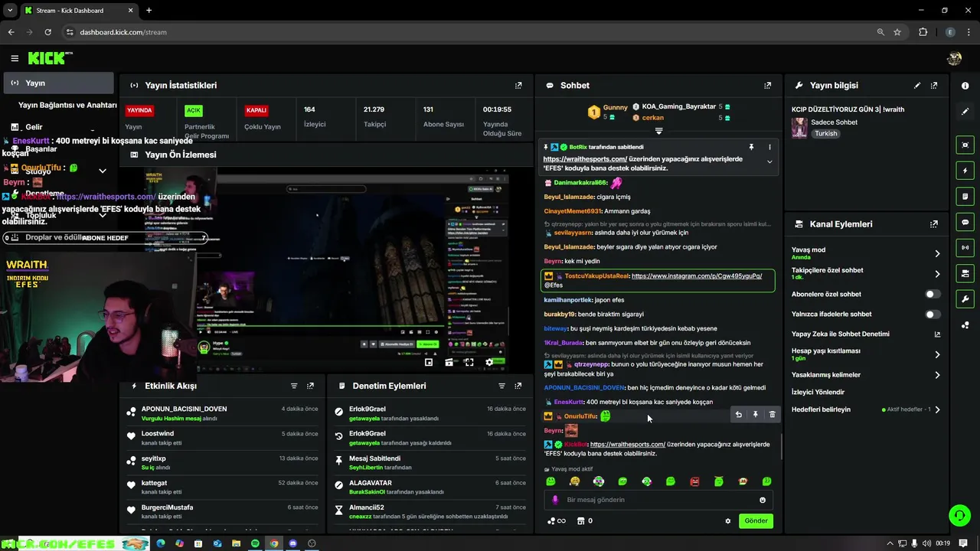This screenshot has width=980, height=551.
Task: Open the emoji picker in the message box
Action: (x=763, y=500)
